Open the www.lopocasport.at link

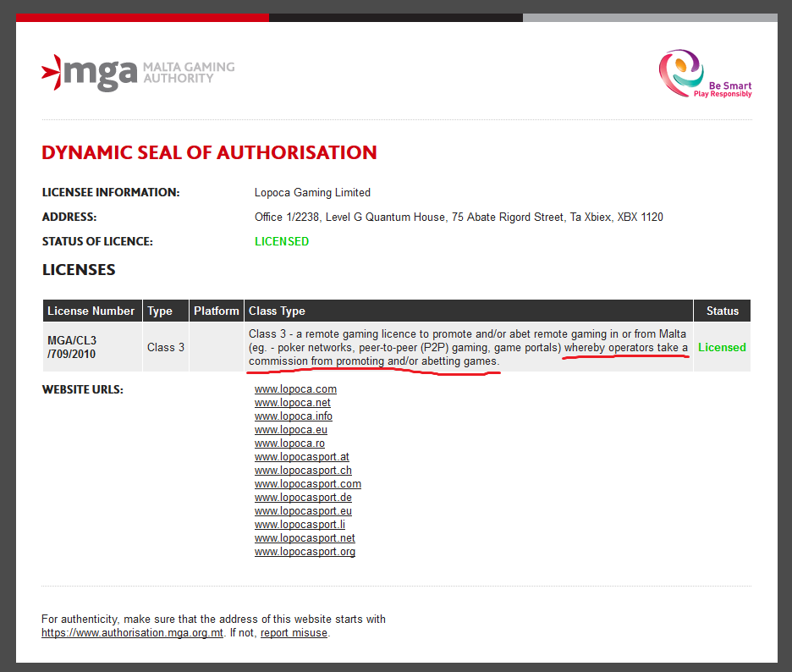pos(302,457)
